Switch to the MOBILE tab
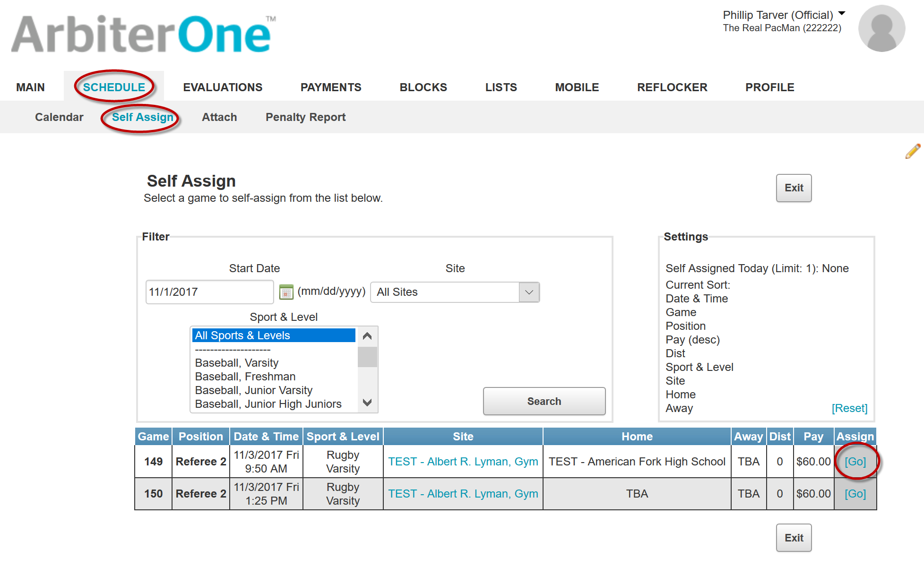The height and width of the screenshot is (567, 924). coord(577,87)
